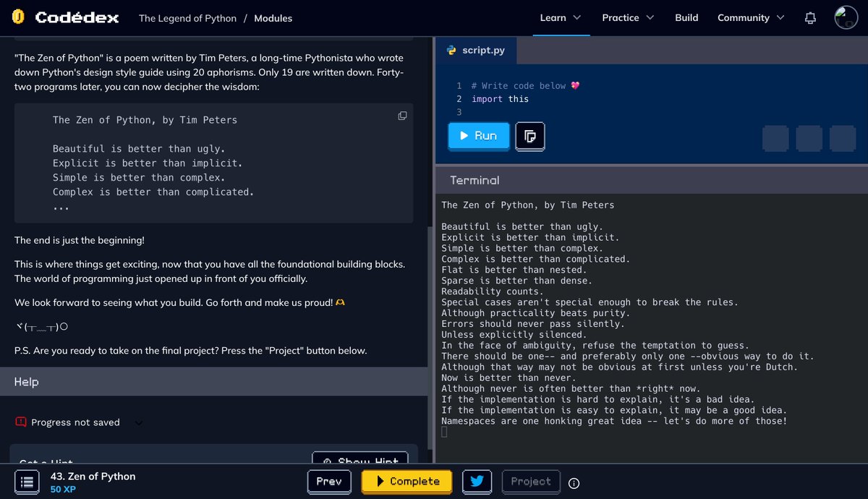Open the Modules breadcrumb link
The height and width of the screenshot is (499, 868).
tap(273, 18)
